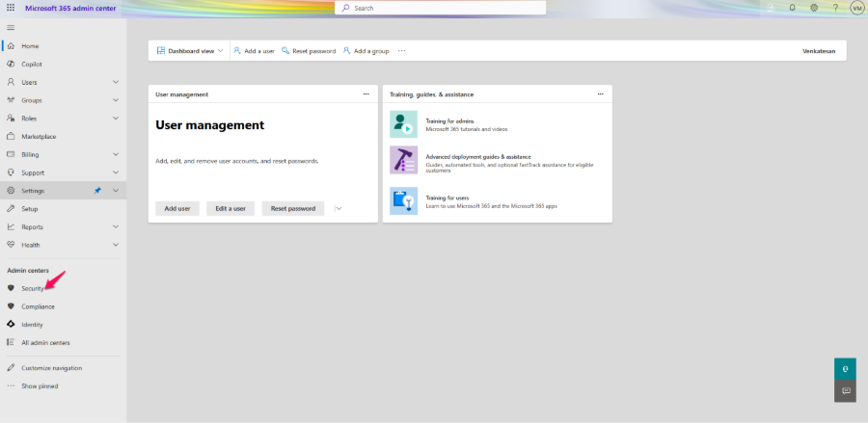Open the settings gear in top bar
Screen dimensions: 868x423
click(x=814, y=8)
